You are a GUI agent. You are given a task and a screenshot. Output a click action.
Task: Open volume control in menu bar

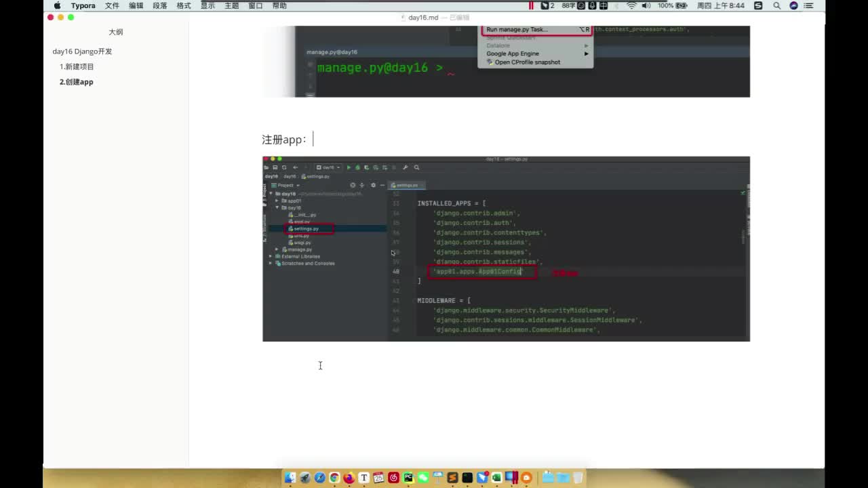[x=646, y=5]
